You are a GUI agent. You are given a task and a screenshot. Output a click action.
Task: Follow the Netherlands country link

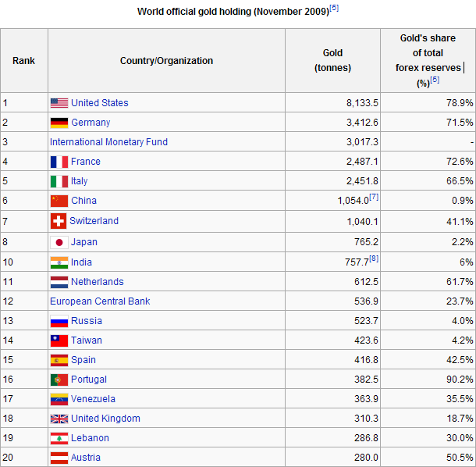(97, 282)
